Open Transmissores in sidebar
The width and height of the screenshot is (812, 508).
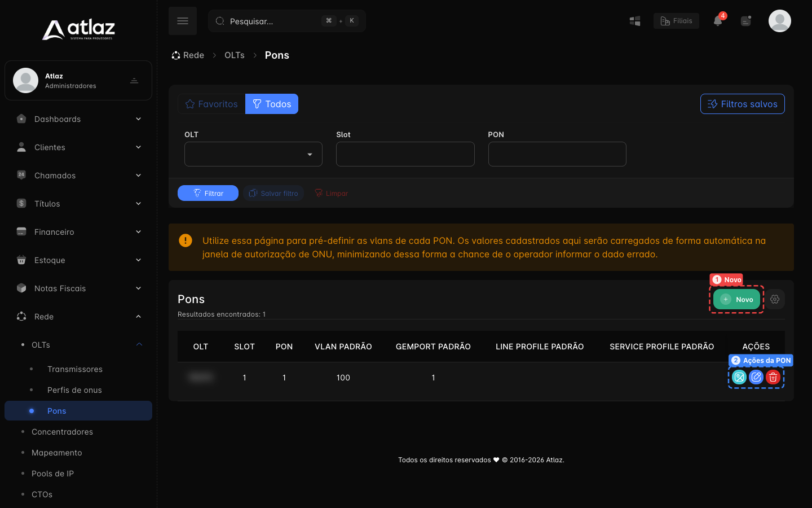(x=75, y=369)
